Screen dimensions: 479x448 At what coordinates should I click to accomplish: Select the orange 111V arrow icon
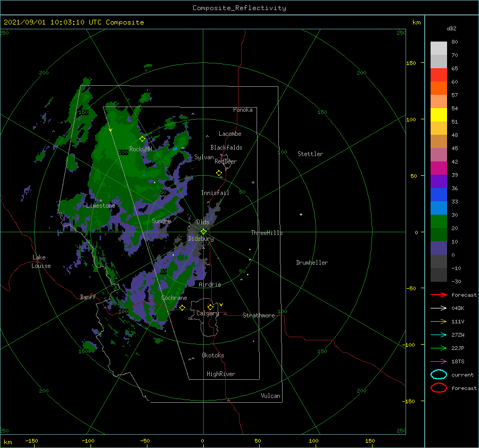point(439,321)
